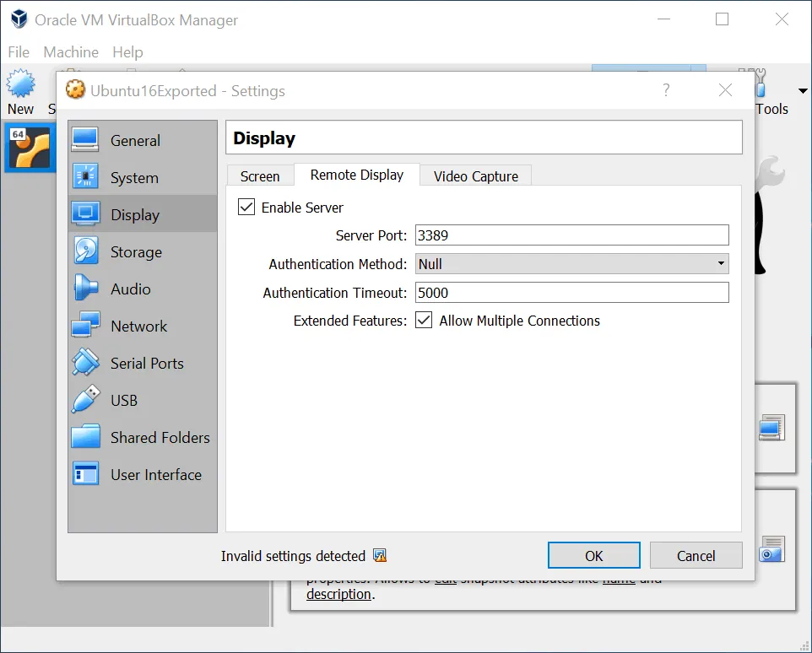The width and height of the screenshot is (812, 653).
Task: Select Display settings category
Action: pyautogui.click(x=143, y=214)
